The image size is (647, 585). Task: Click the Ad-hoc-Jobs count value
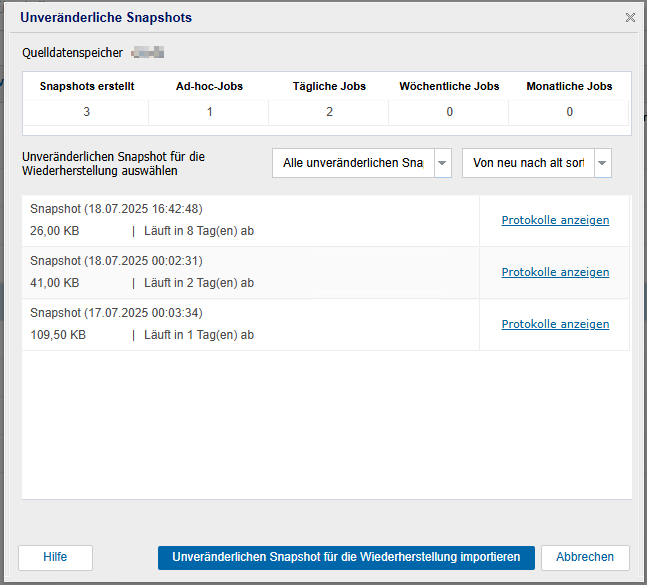pos(209,112)
